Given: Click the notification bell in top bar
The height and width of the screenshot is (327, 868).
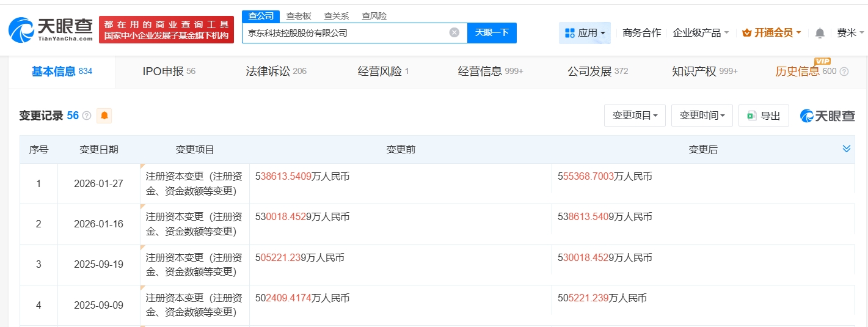Looking at the screenshot, I should pyautogui.click(x=820, y=33).
